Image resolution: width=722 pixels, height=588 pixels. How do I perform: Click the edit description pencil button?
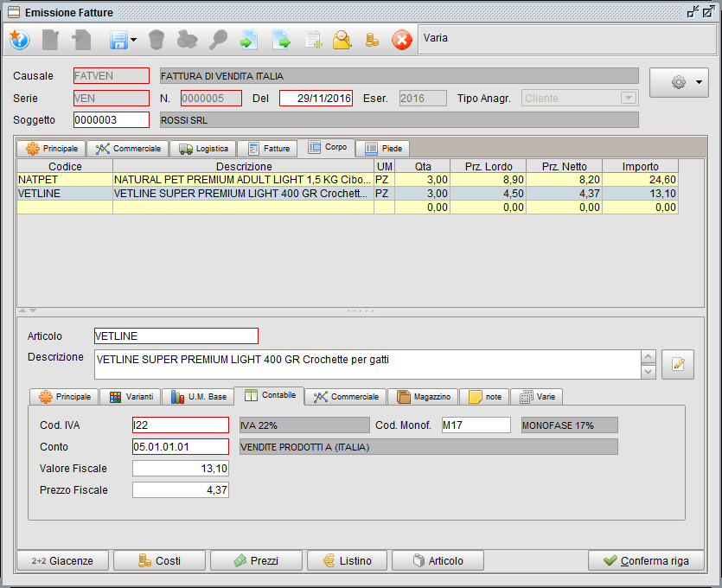pos(678,364)
